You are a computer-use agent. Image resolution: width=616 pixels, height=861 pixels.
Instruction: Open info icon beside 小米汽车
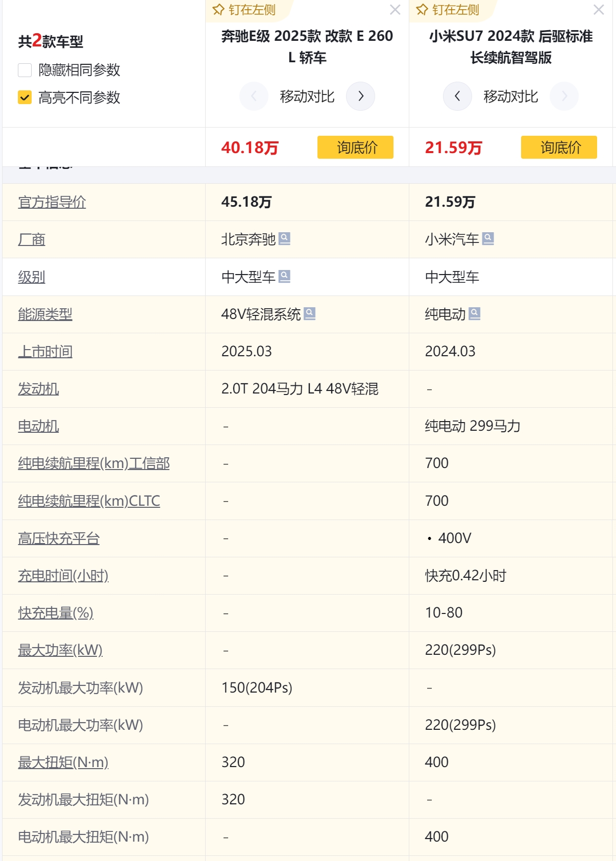click(x=488, y=238)
